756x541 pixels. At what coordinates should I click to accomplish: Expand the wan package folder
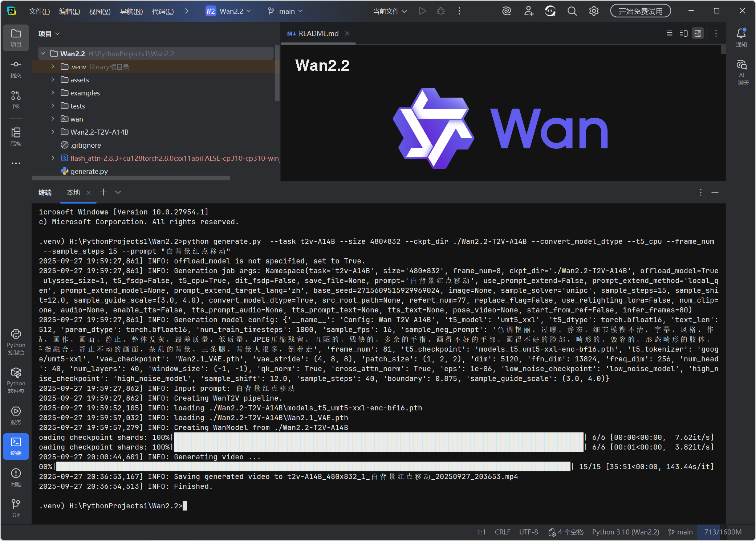click(x=53, y=119)
